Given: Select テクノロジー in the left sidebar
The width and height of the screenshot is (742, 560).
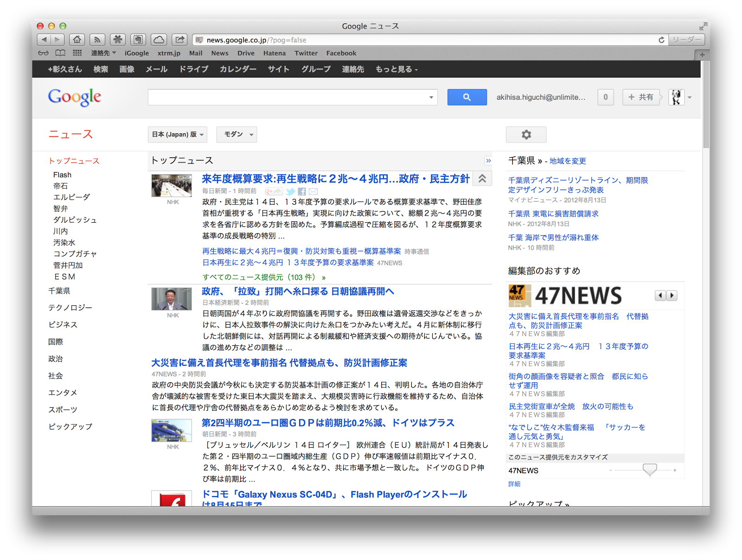Looking at the screenshot, I should click(70, 308).
